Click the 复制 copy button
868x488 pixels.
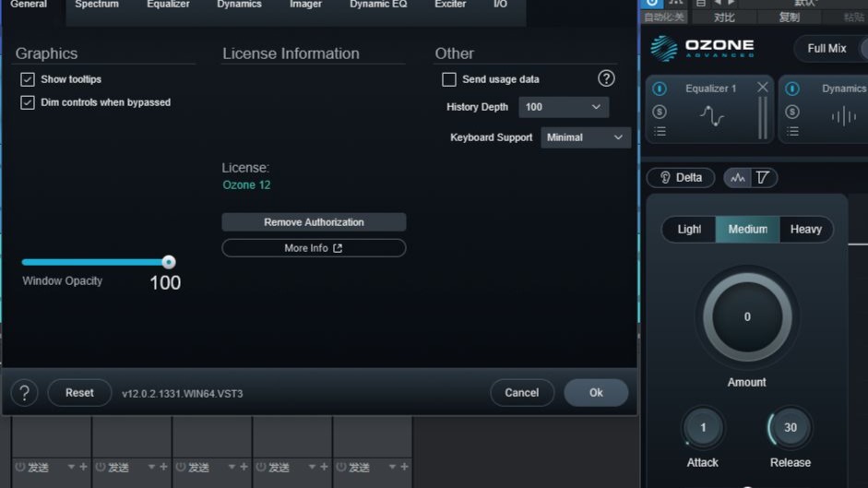pyautogui.click(x=790, y=18)
